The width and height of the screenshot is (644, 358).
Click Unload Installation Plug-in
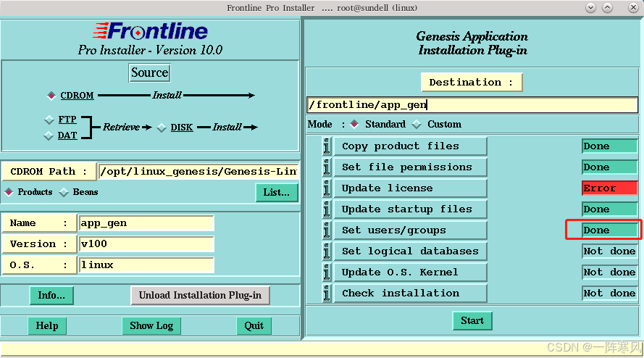coord(200,296)
